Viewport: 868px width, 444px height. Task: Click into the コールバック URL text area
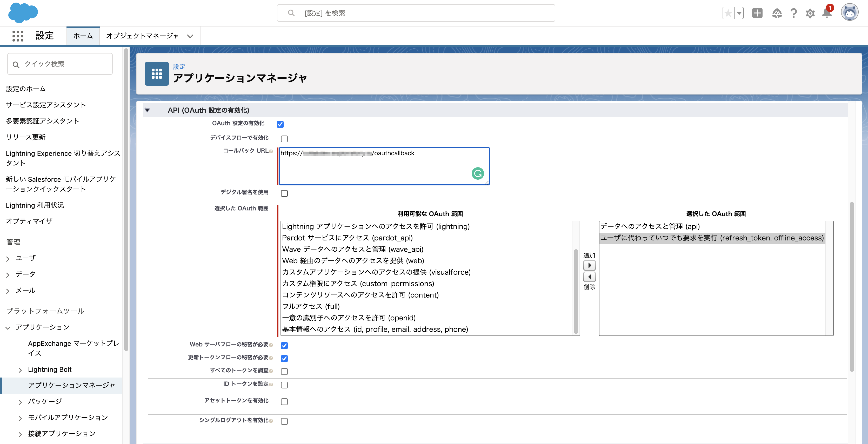tap(384, 166)
